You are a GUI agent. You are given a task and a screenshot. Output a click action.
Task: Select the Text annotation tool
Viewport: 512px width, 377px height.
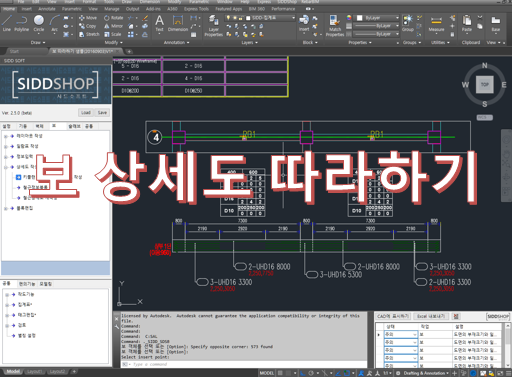click(160, 24)
